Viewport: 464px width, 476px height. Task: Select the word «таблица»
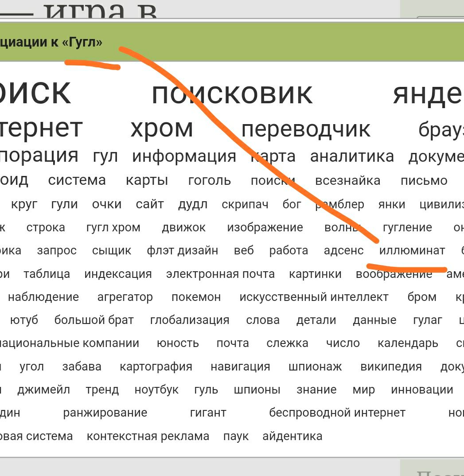[x=47, y=274]
